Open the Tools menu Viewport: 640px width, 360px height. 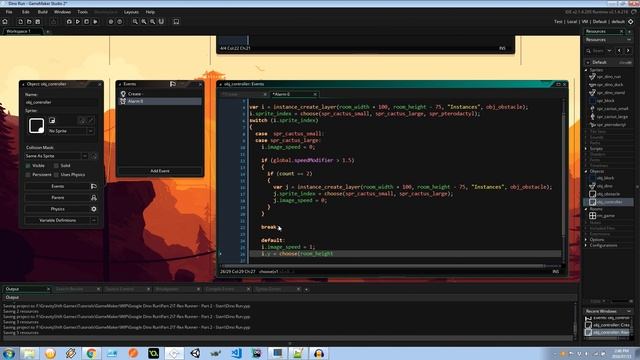coord(83,12)
